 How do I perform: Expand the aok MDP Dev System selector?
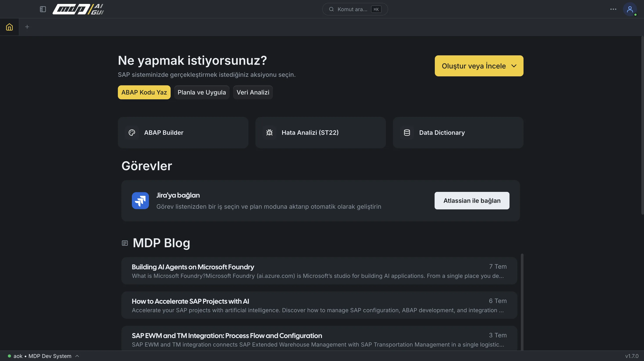pos(44,356)
